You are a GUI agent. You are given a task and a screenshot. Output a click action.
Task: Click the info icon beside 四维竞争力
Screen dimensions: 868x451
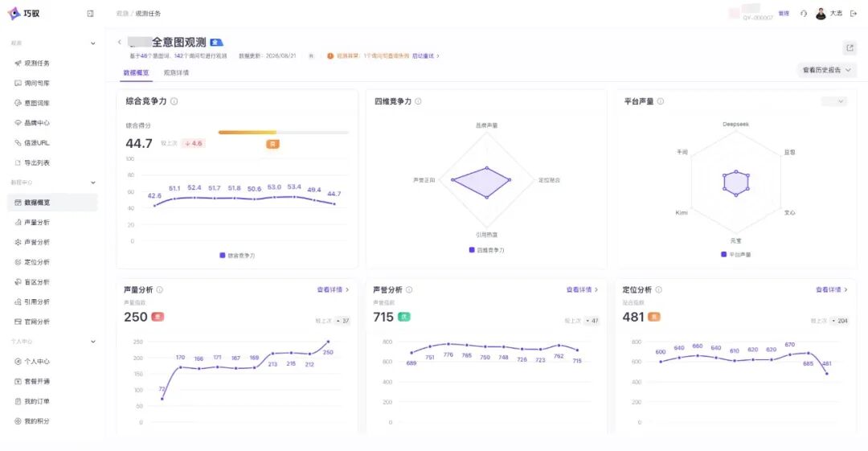[418, 101]
